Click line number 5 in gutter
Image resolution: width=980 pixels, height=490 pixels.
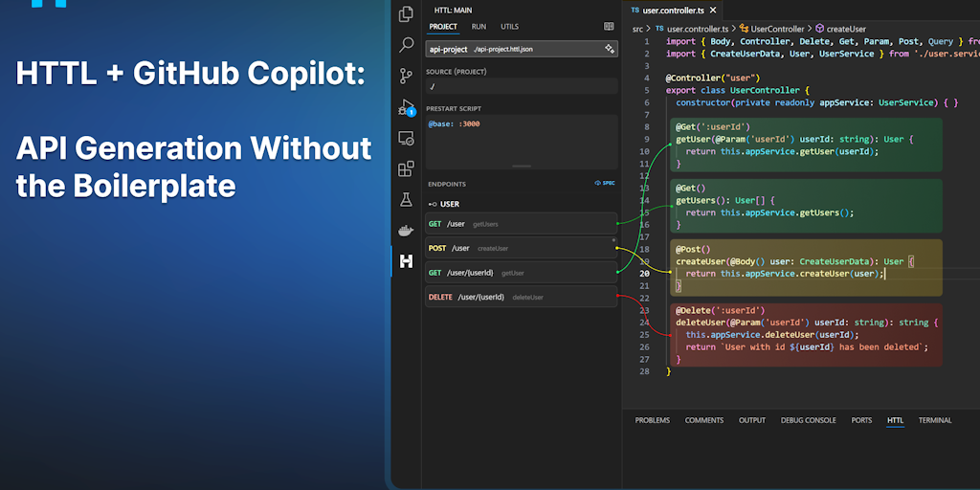[647, 90]
